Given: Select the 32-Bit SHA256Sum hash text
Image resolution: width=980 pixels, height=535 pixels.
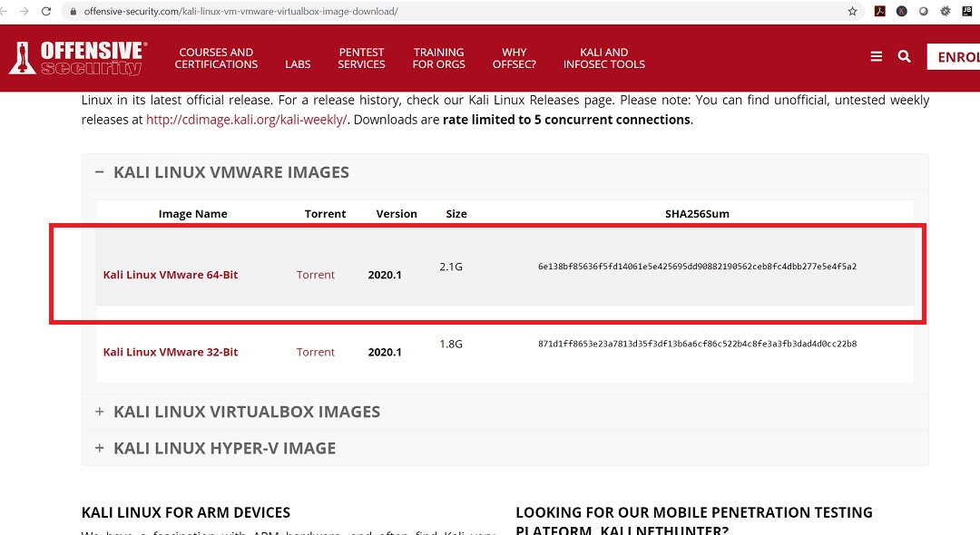Looking at the screenshot, I should click(x=698, y=344).
